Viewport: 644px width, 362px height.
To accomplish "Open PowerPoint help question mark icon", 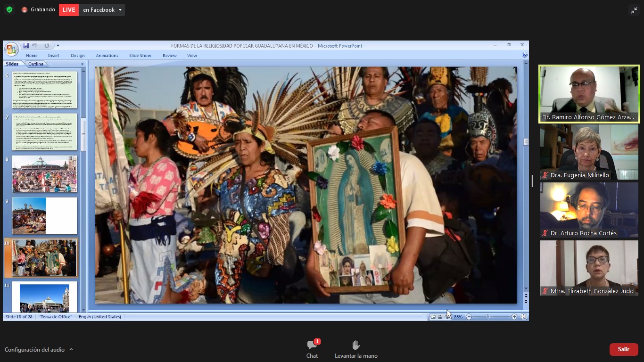I will (525, 55).
